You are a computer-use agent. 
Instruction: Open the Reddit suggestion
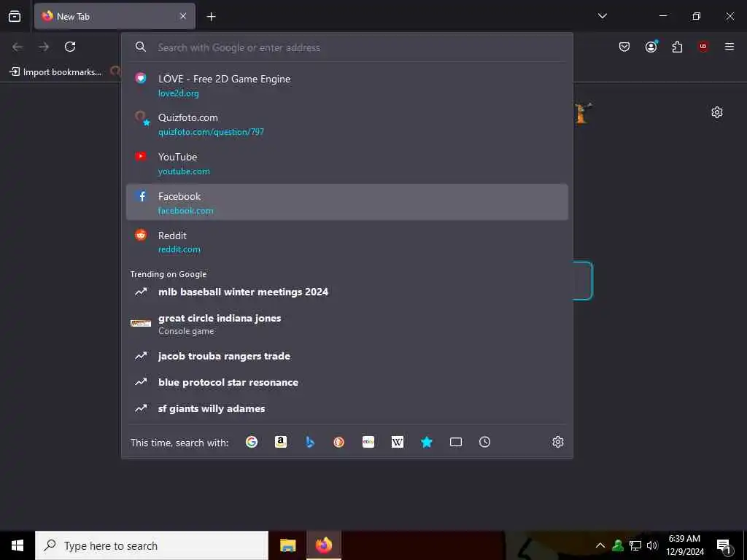coord(347,242)
